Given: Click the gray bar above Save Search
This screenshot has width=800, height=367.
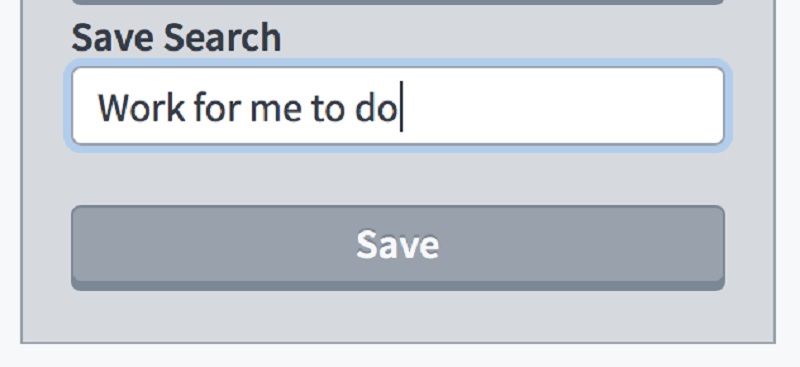Looking at the screenshot, I should (x=397, y=2).
